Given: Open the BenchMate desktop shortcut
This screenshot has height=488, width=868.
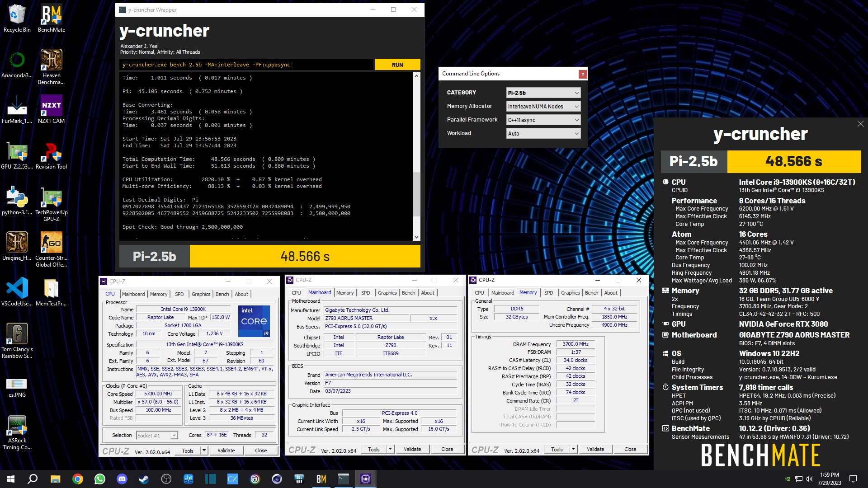Looking at the screenshot, I should (x=51, y=18).
